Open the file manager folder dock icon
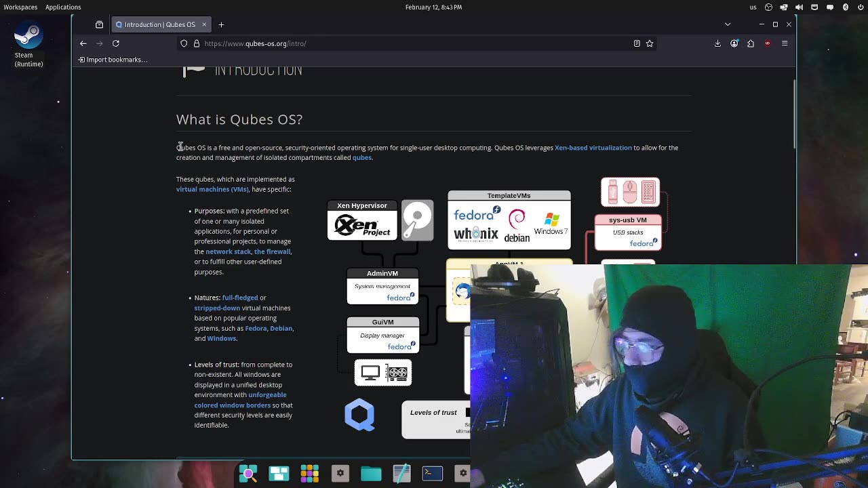This screenshot has height=488, width=868. [x=371, y=473]
